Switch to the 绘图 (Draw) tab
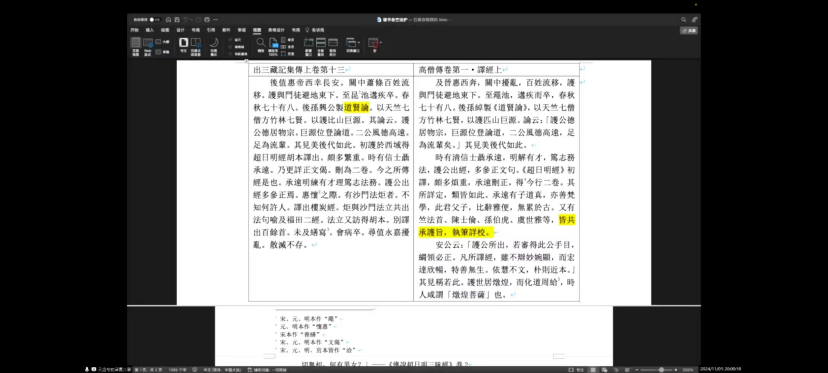Image resolution: width=828 pixels, height=373 pixels. click(165, 30)
